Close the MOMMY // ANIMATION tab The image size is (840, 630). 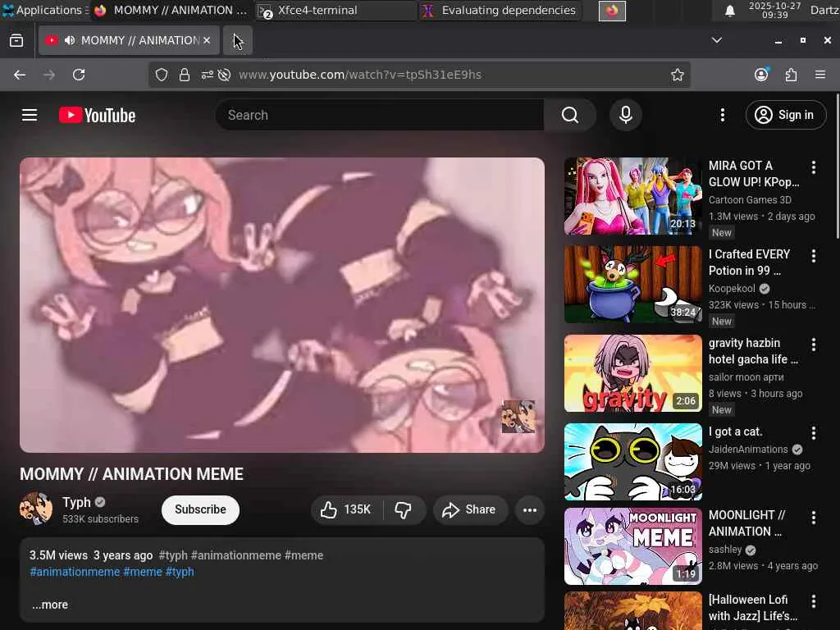207,41
